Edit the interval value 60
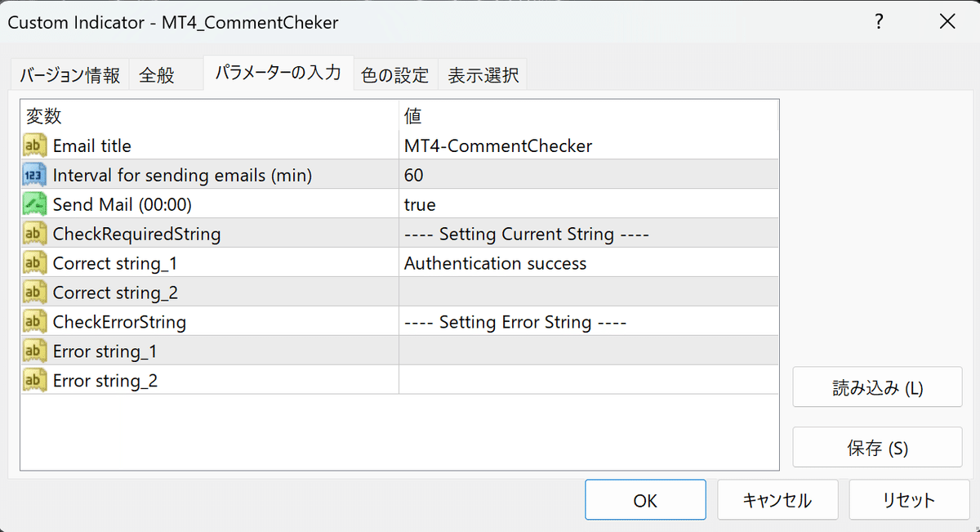Viewport: 980px width, 532px height. point(589,176)
